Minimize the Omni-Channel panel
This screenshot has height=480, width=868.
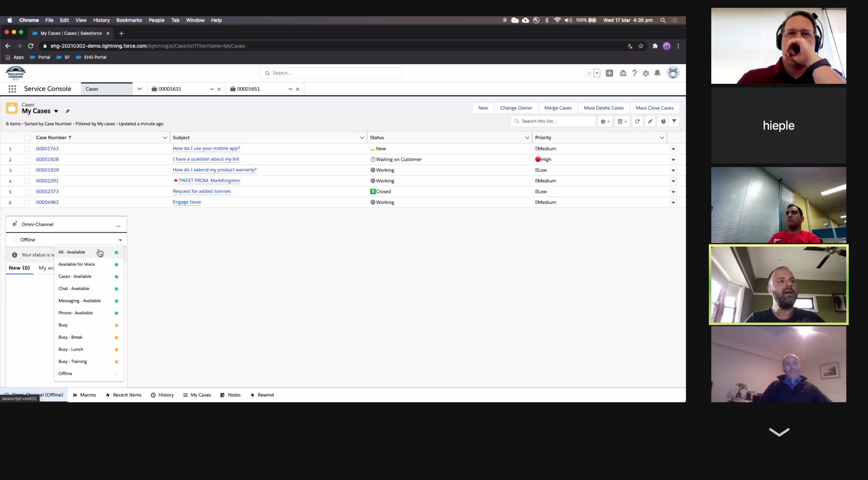(x=118, y=225)
